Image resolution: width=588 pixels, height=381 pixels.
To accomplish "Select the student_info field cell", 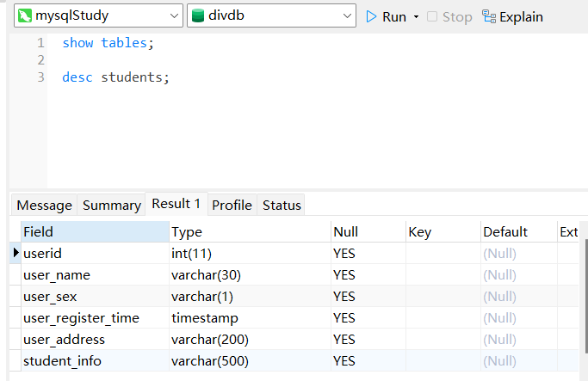I will pos(96,360).
